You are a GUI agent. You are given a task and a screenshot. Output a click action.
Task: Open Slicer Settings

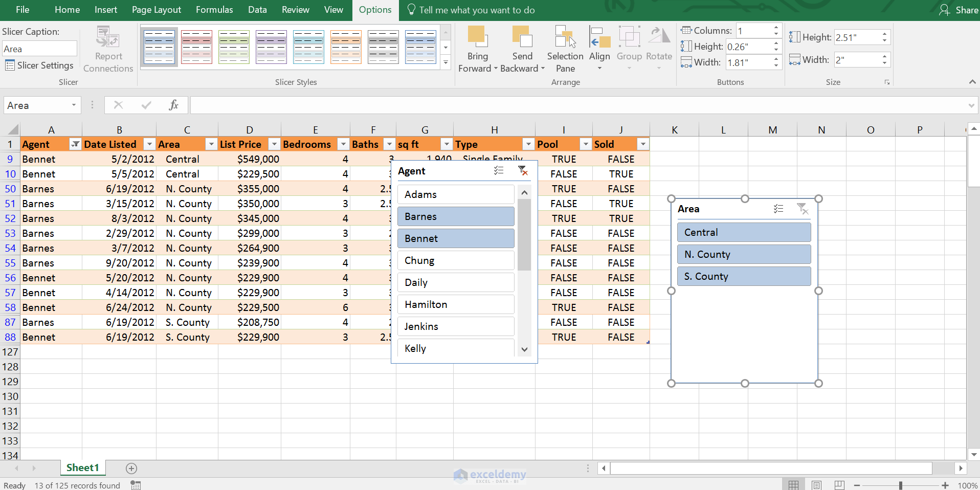[x=39, y=65]
